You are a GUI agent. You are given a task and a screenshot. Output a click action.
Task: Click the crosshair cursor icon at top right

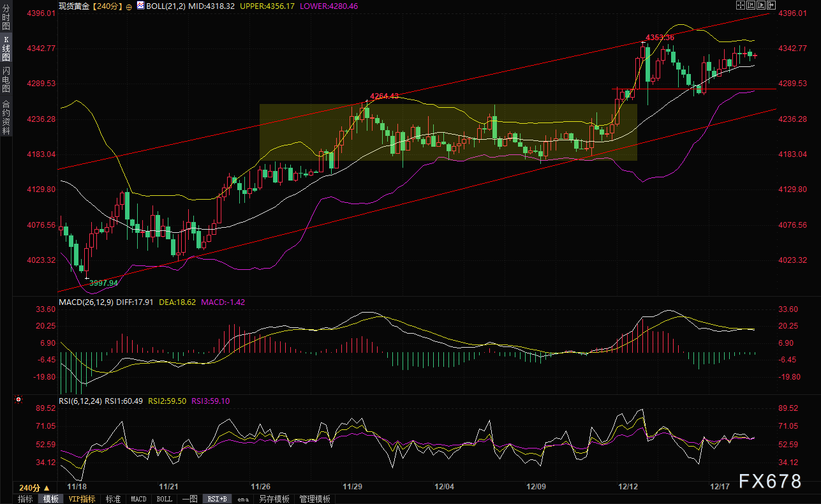pos(741,5)
